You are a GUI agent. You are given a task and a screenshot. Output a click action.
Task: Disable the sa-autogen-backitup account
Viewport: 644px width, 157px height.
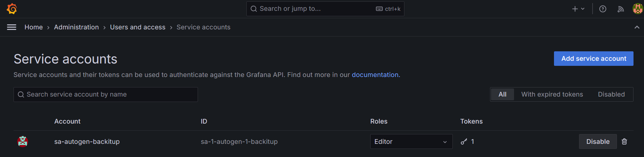coord(598,141)
